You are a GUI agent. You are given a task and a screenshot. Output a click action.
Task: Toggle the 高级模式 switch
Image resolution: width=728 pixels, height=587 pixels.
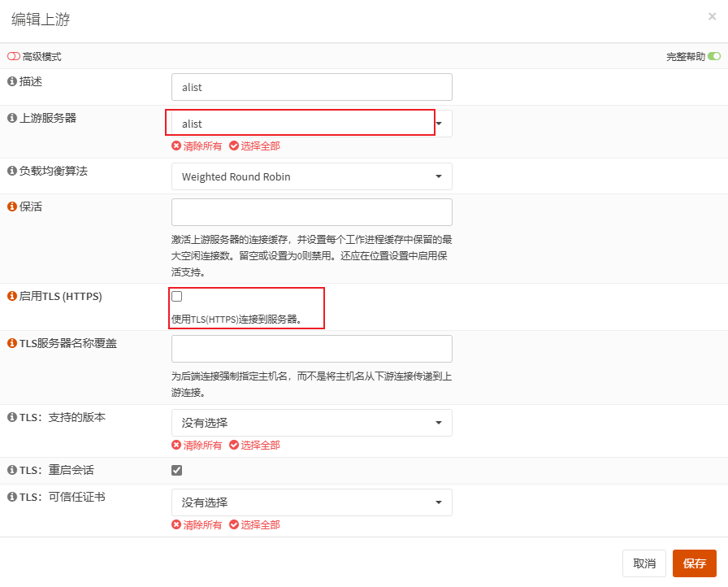(x=13, y=57)
